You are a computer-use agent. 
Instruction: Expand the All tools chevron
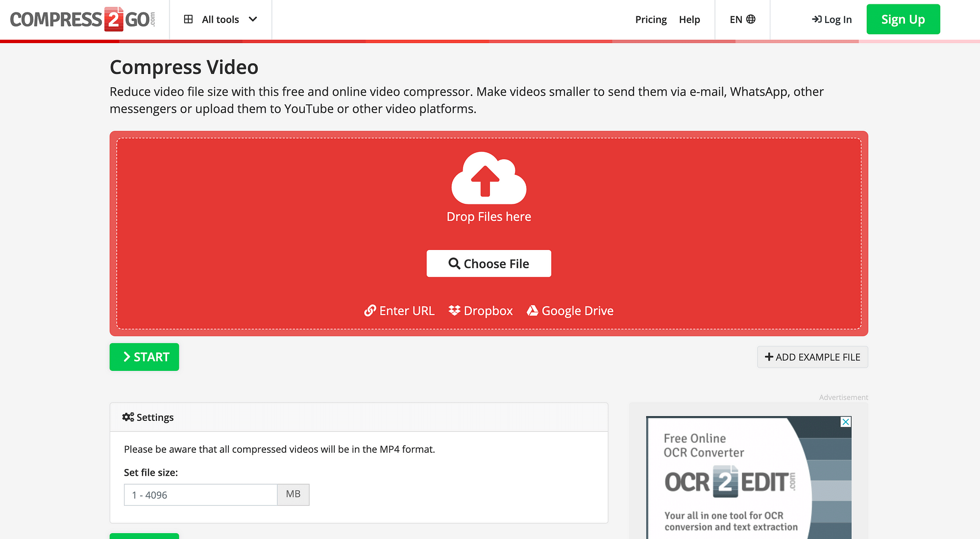pyautogui.click(x=253, y=19)
